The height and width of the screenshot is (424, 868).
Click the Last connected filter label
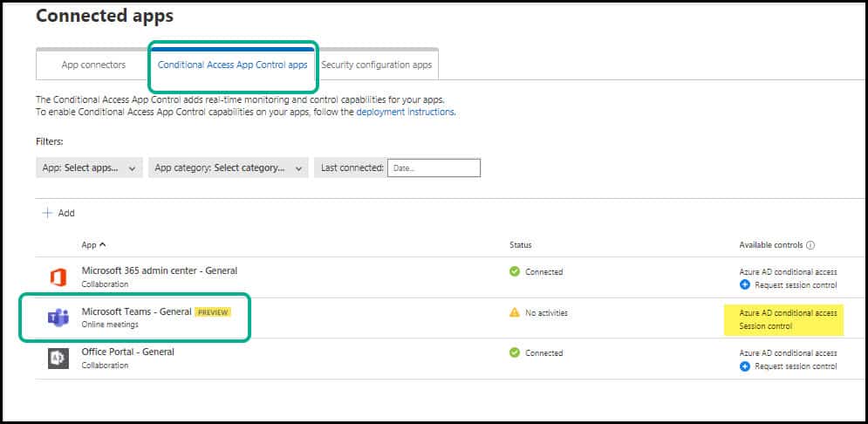(352, 168)
